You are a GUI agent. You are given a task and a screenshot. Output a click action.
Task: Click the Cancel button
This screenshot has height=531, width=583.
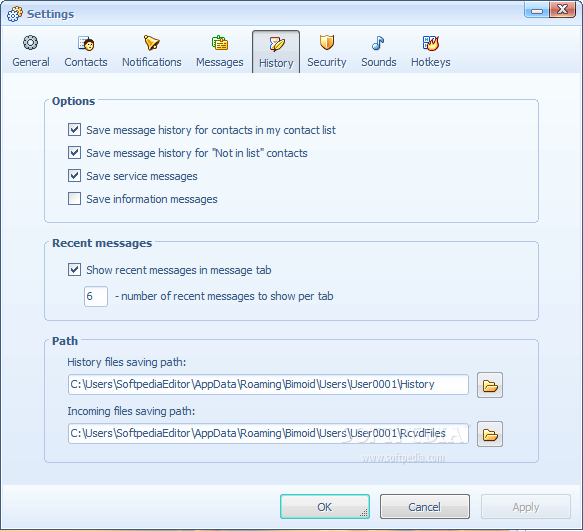click(x=425, y=507)
